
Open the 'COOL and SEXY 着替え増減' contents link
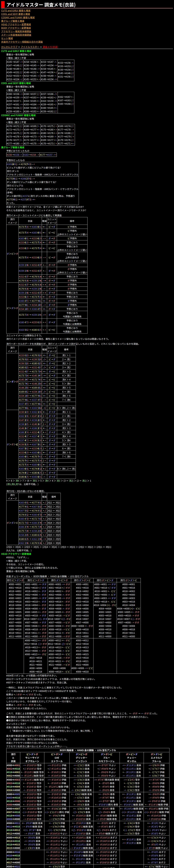(x=16, y=14)
